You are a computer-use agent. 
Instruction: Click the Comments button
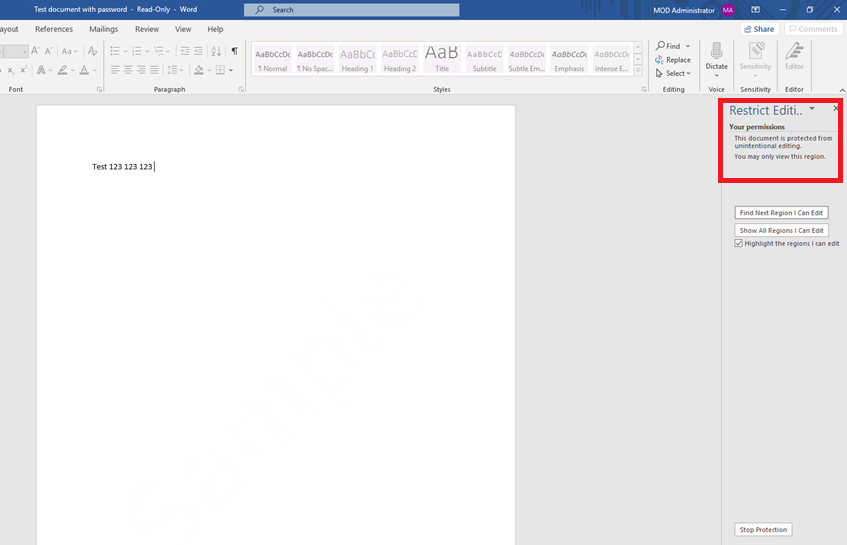click(x=813, y=29)
